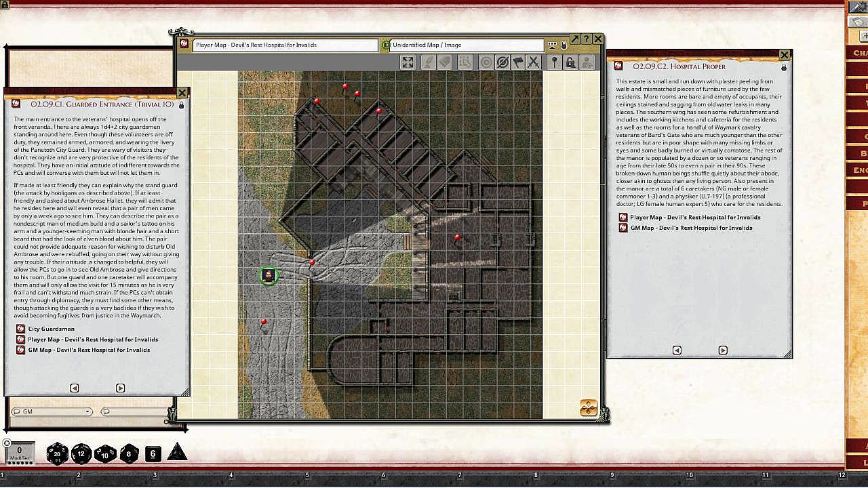Click the d6 die
Image resolution: width=868 pixels, height=488 pixels.
click(153, 454)
